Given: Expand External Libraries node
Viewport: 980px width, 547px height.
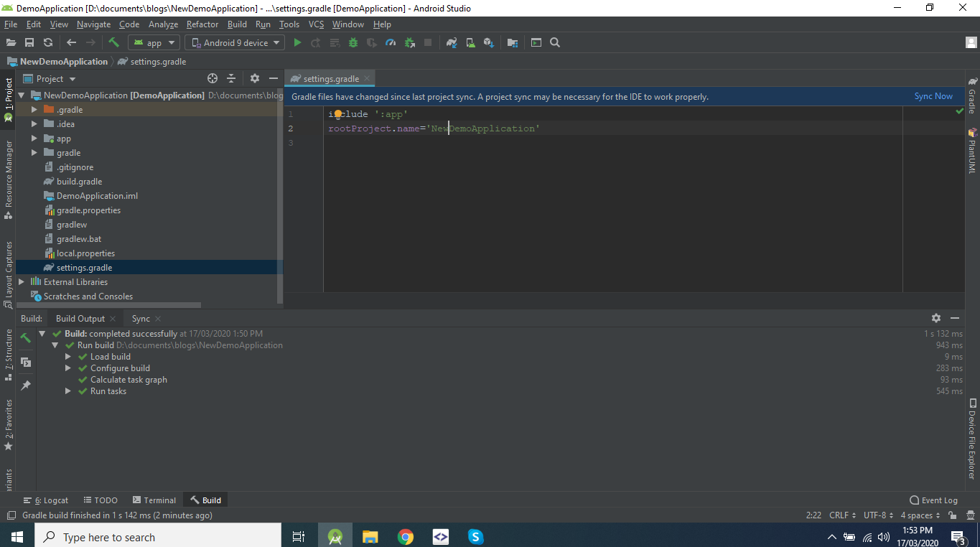Looking at the screenshot, I should click(22, 282).
